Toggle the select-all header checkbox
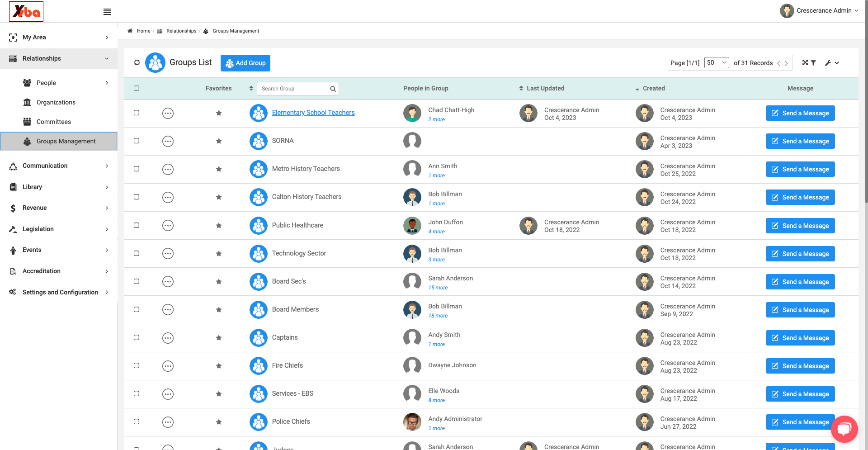 [x=137, y=88]
